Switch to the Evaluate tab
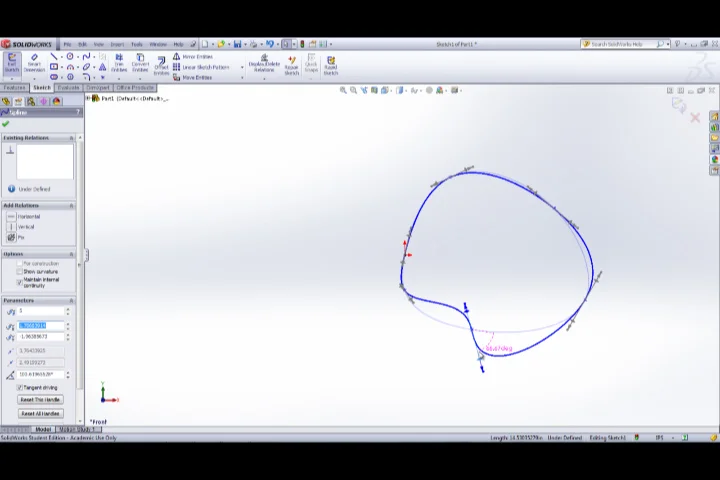Screen dimensions: 720x480 point(68,88)
